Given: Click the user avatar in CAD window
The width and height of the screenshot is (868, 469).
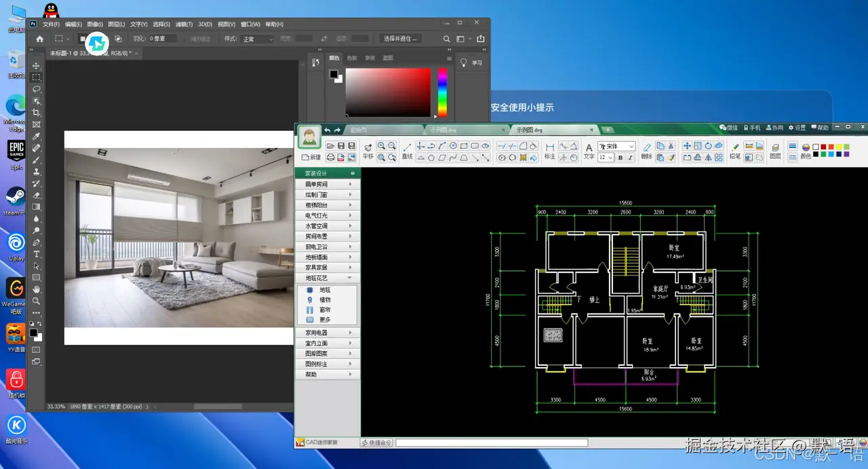Looking at the screenshot, I should pyautogui.click(x=309, y=136).
